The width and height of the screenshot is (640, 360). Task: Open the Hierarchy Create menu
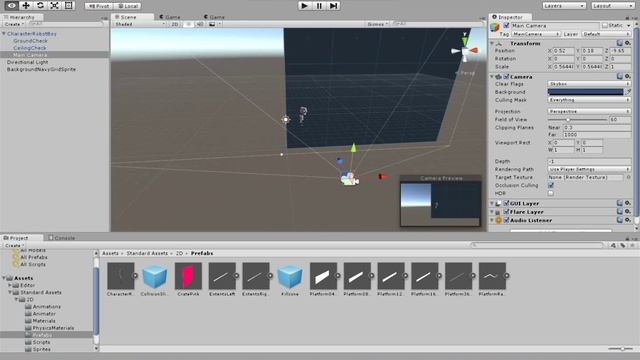[x=14, y=24]
